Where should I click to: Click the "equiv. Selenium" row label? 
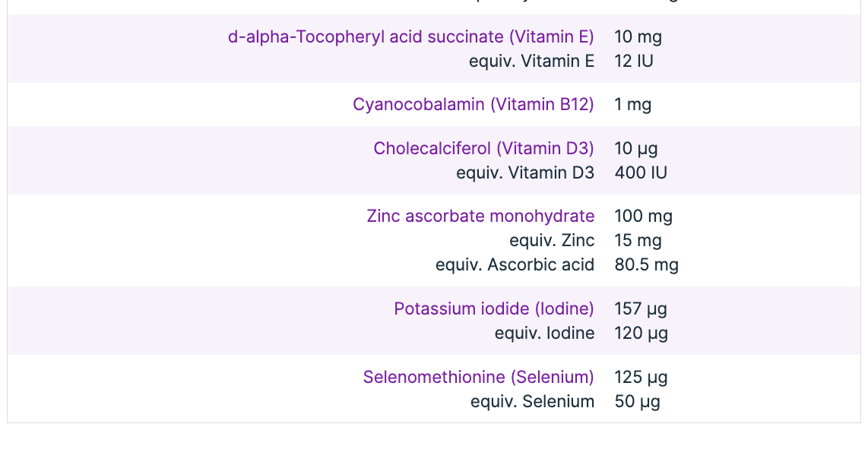click(532, 401)
